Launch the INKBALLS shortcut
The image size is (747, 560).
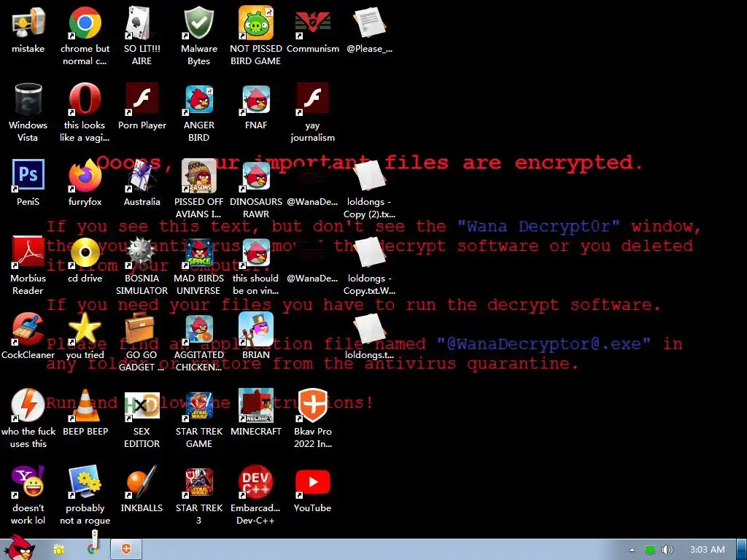(142, 483)
